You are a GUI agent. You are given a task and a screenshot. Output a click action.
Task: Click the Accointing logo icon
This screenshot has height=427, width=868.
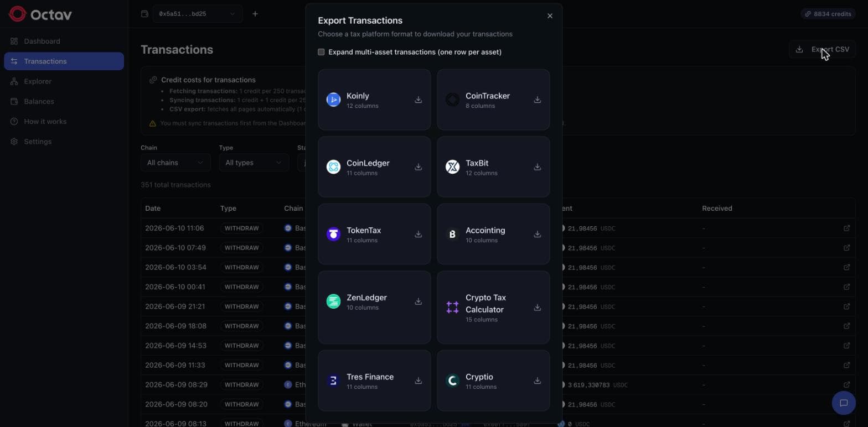452,234
